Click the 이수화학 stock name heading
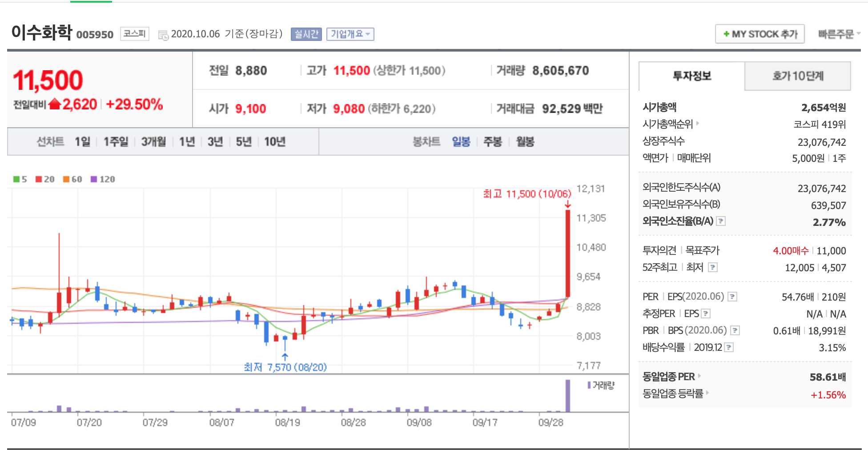This screenshot has width=868, height=450. 41,32
